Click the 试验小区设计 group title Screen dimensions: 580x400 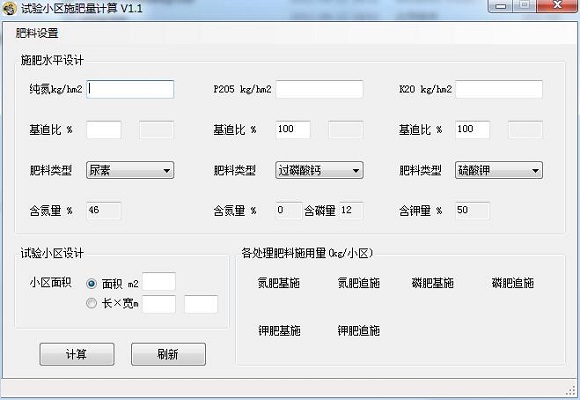[x=53, y=253]
